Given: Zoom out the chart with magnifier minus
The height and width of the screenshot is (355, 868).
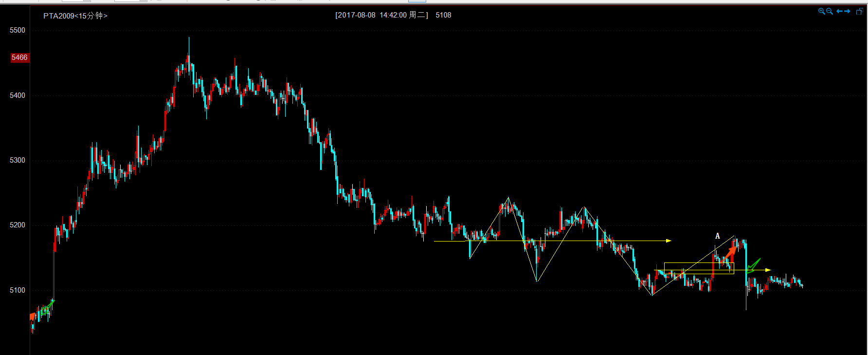Looking at the screenshot, I should [830, 11].
